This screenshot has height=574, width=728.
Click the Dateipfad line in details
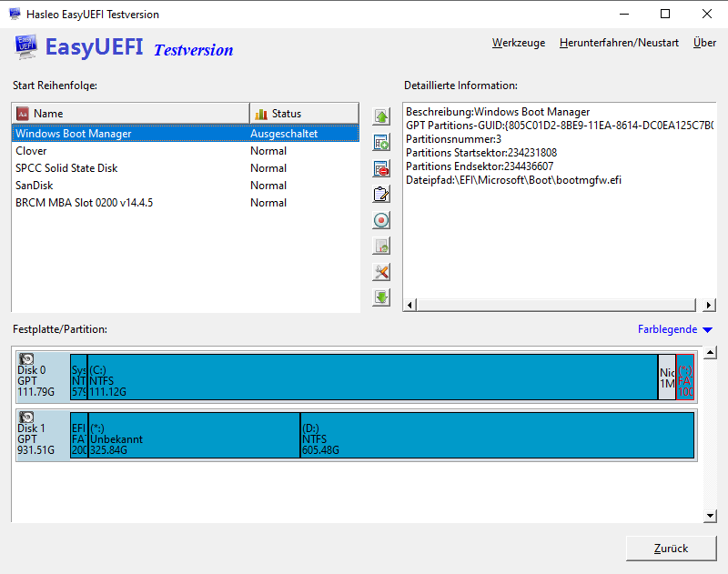tap(513, 180)
